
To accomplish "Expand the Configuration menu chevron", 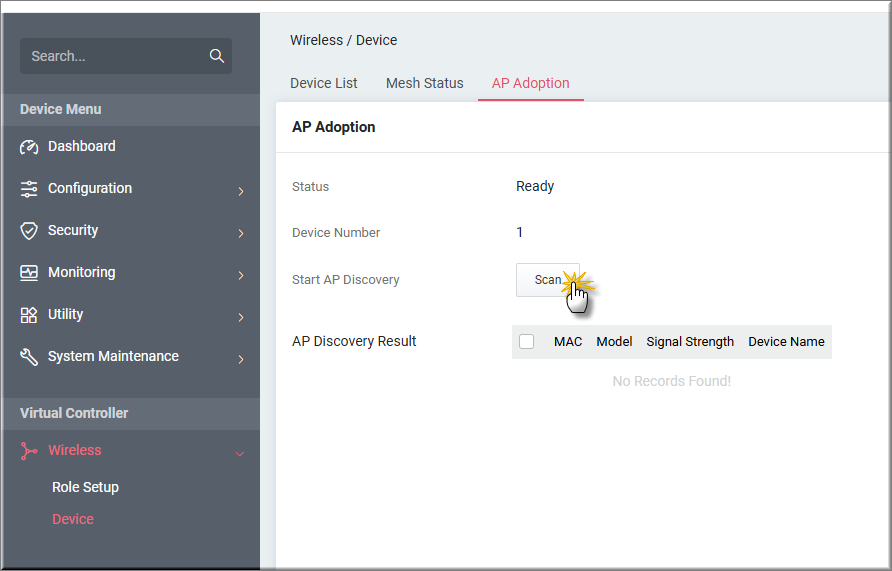I will point(240,190).
